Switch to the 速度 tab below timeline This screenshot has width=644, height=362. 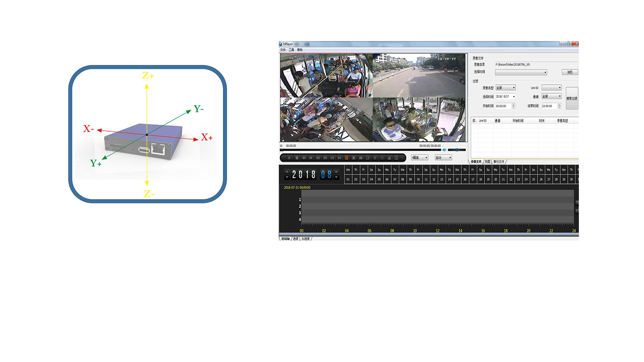(296, 239)
